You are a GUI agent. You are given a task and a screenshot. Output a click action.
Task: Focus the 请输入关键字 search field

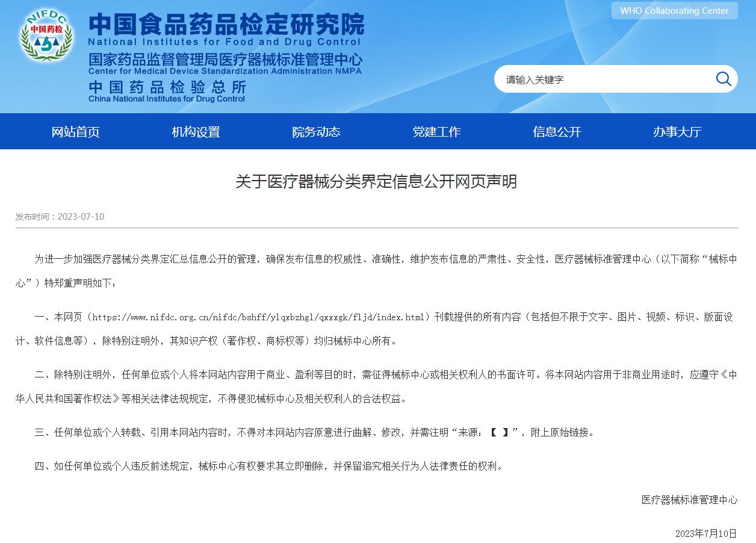[602, 79]
